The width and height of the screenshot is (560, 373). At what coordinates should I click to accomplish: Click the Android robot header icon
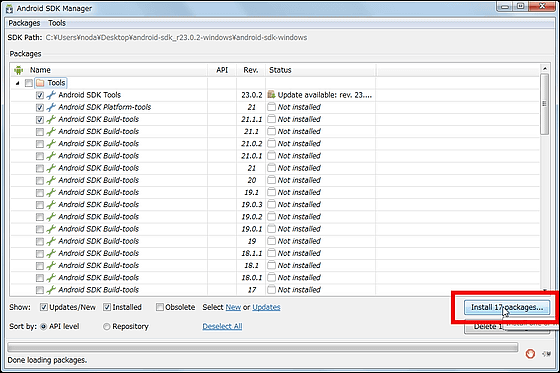coord(18,70)
